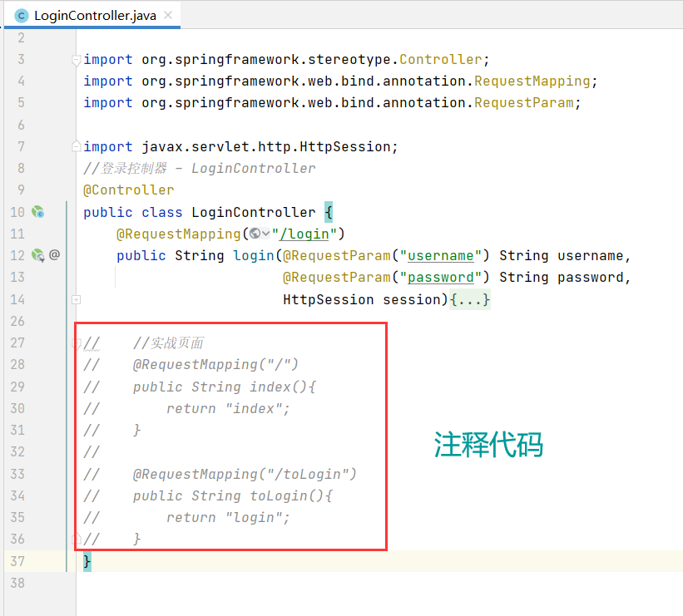Click line number 26 in the gutter
This screenshot has height=616, width=683.
pyautogui.click(x=17, y=321)
